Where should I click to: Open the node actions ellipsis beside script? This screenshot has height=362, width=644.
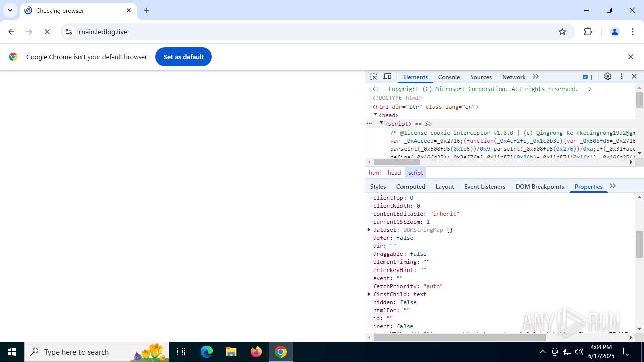tap(369, 123)
